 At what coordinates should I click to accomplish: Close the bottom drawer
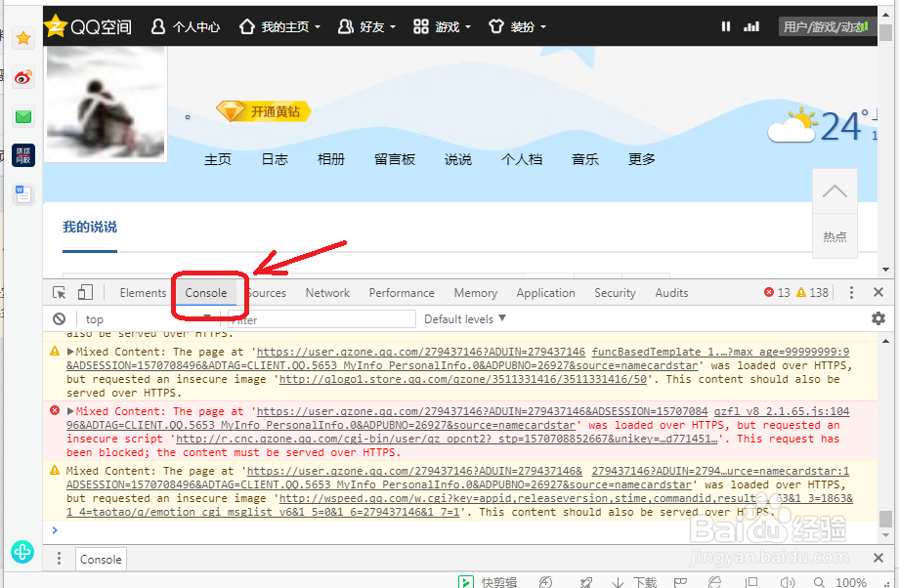[x=878, y=558]
